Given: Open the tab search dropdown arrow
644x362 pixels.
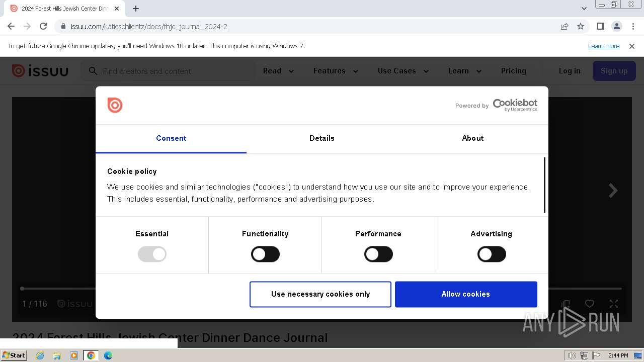Looking at the screenshot, I should (x=584, y=9).
